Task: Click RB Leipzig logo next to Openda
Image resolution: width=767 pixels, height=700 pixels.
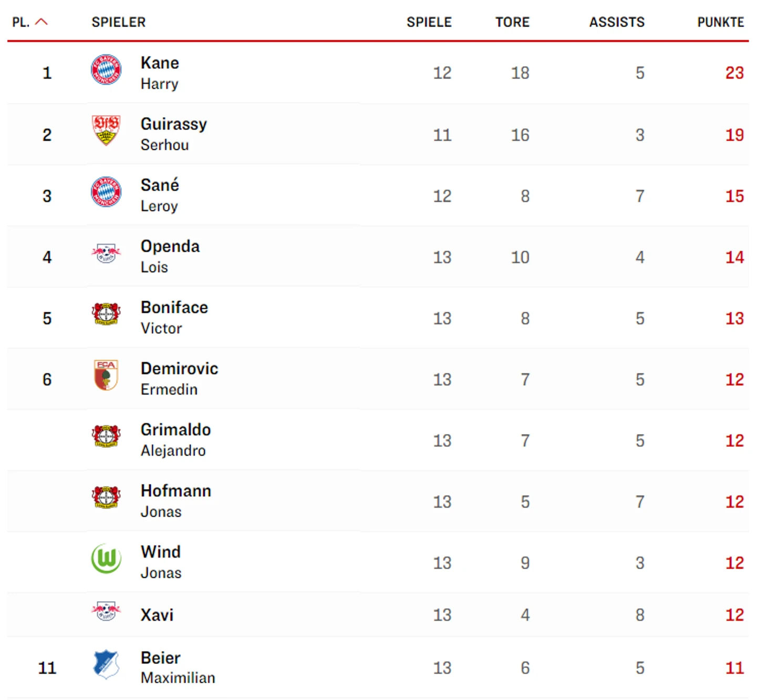Action: pyautogui.click(x=106, y=253)
